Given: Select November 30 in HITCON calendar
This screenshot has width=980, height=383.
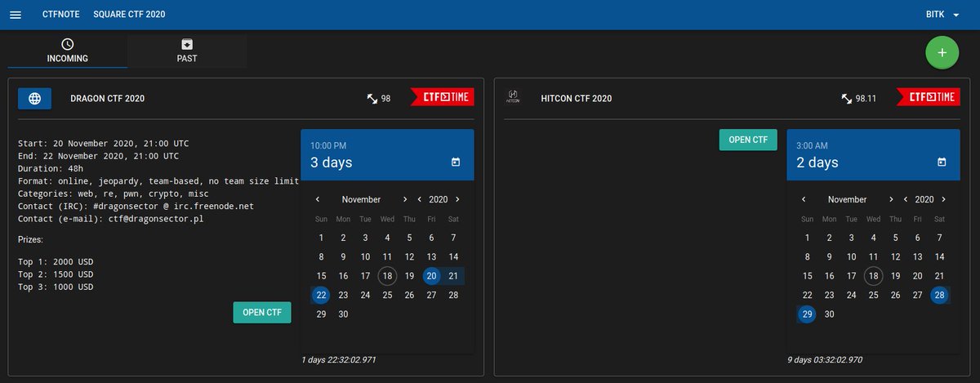Looking at the screenshot, I should 829,314.
